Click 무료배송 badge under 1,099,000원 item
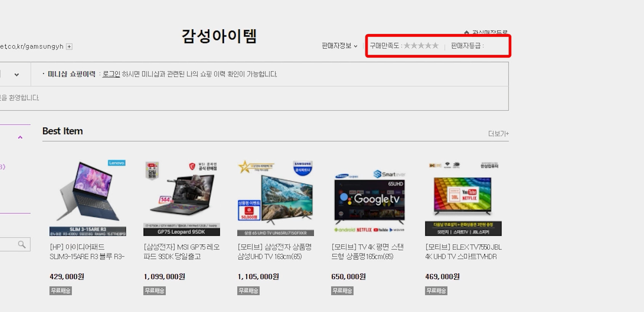This screenshot has height=312, width=644. click(154, 291)
